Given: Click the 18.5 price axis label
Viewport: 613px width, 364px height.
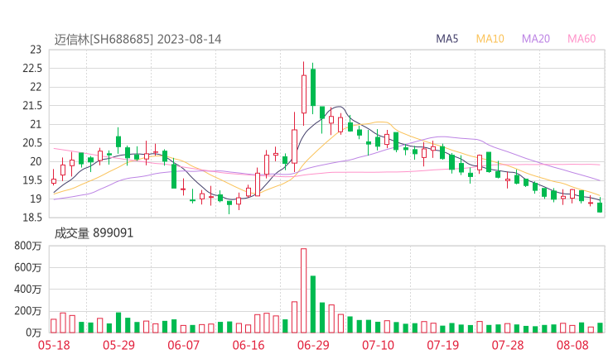Looking at the screenshot, I should (32, 218).
